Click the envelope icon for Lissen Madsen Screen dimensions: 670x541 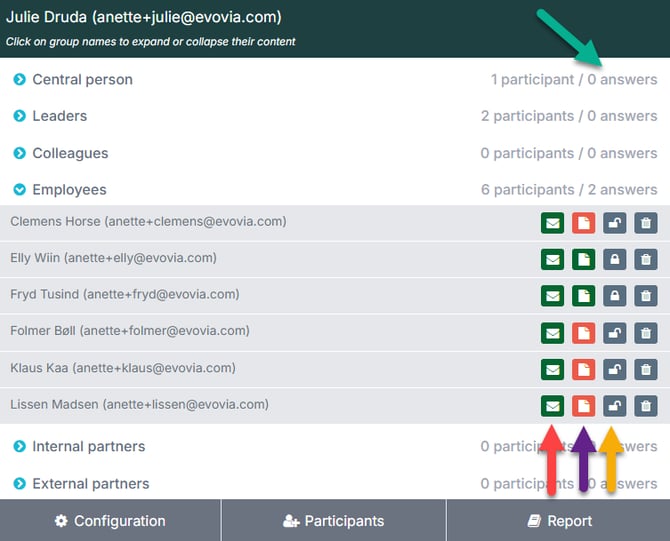point(552,406)
